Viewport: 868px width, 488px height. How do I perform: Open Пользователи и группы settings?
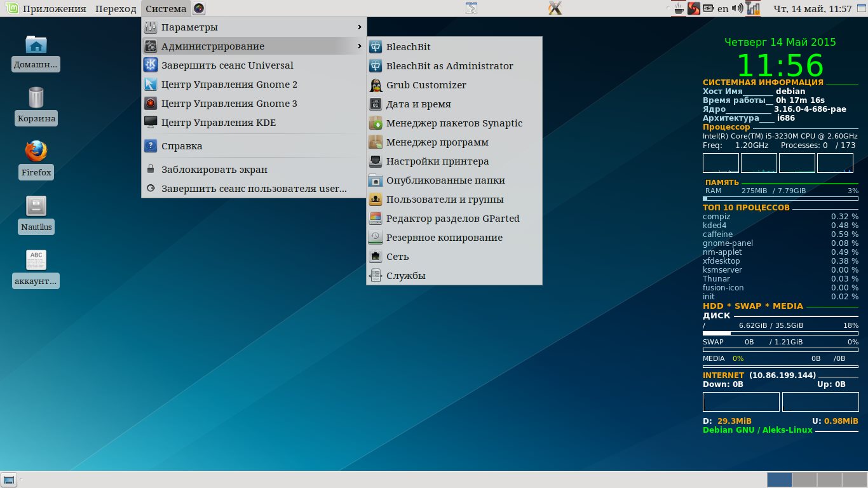coord(444,200)
